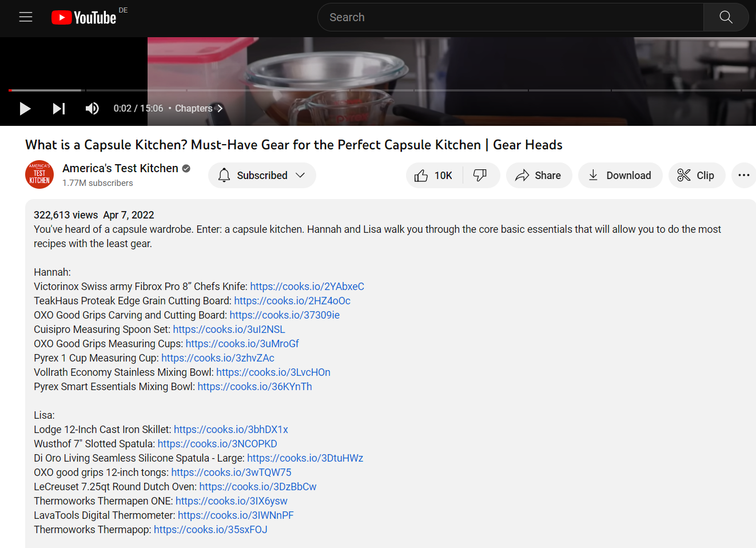
Task: Click the 322,613 views text
Action: (66, 215)
